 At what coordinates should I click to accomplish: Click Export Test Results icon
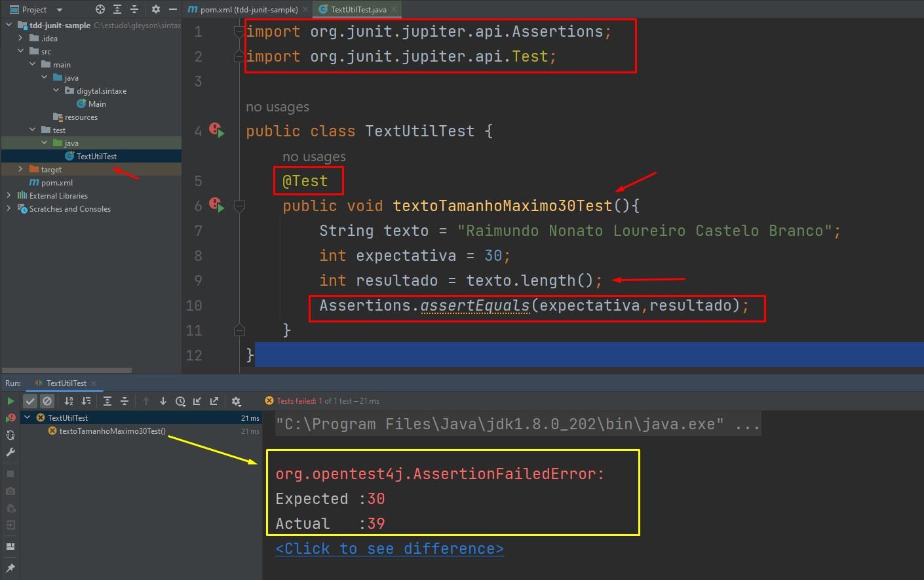click(x=214, y=401)
